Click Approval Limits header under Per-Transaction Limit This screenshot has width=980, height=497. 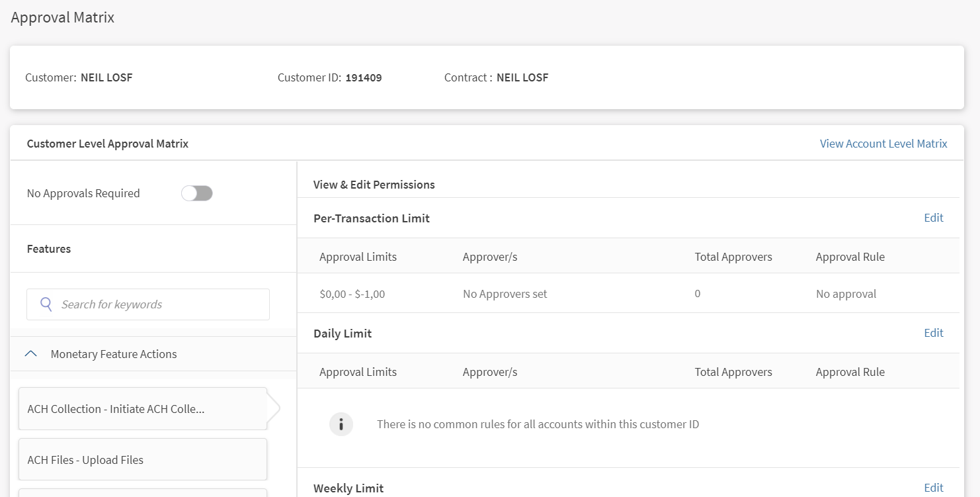pos(358,257)
